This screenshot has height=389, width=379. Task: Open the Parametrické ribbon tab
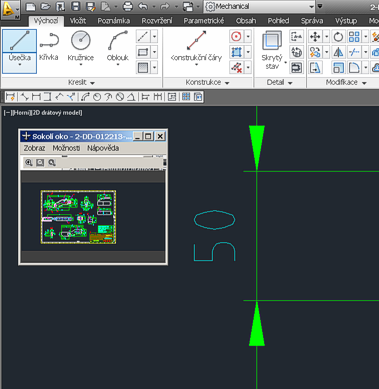pos(204,21)
